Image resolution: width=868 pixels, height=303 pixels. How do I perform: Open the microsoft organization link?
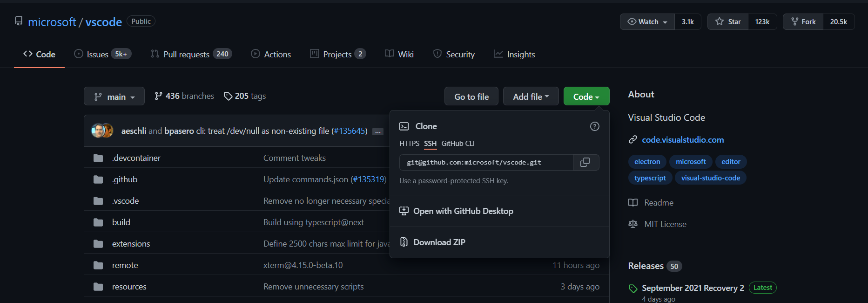(52, 22)
